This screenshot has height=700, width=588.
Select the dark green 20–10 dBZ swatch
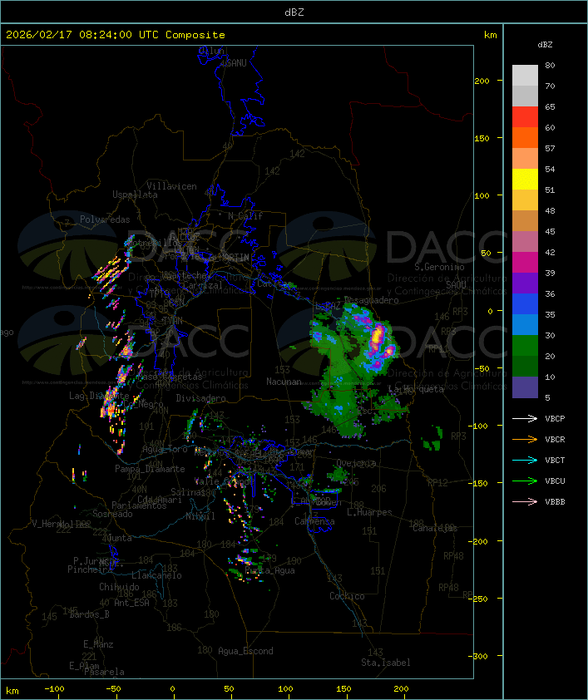525,366
